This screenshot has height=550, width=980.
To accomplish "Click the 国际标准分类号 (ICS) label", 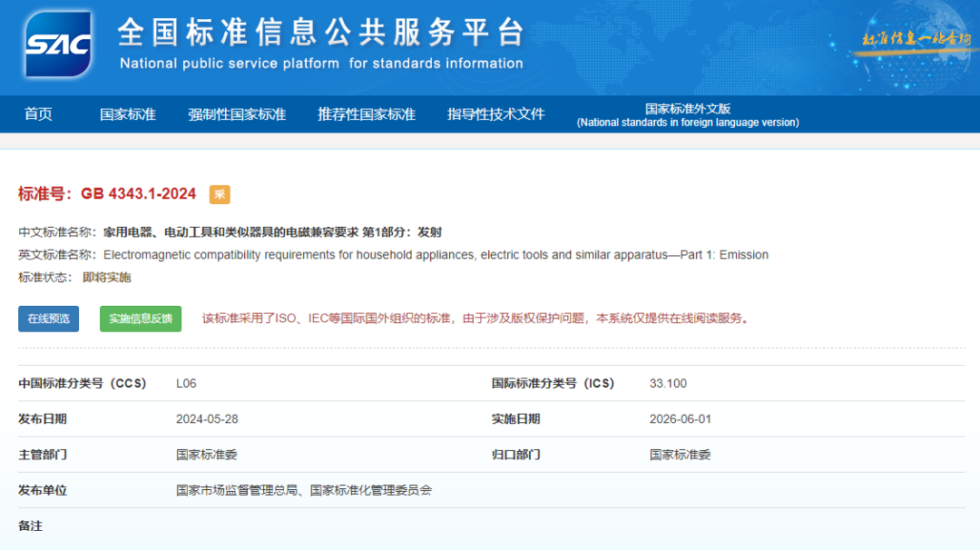I will [554, 384].
